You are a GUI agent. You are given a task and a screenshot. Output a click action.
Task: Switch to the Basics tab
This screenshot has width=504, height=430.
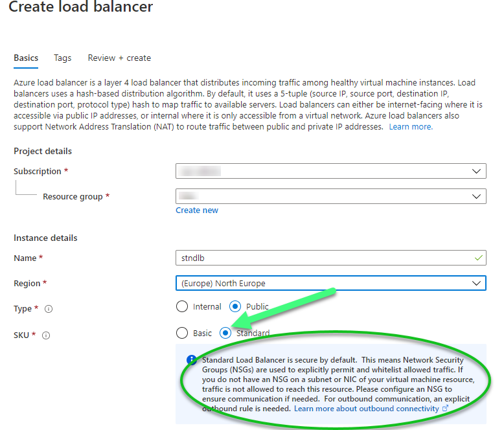click(x=26, y=58)
